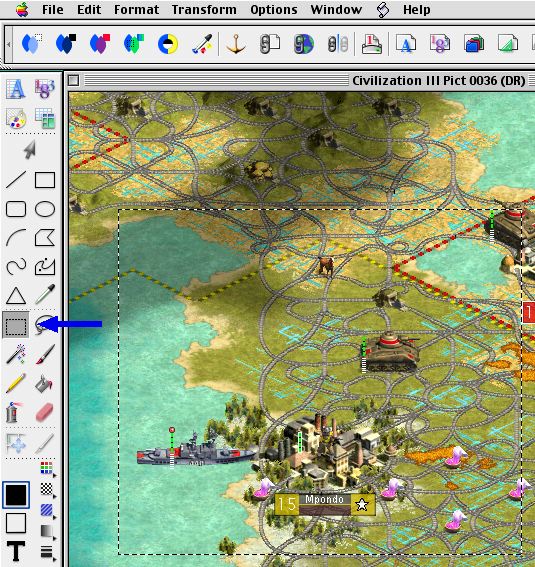The image size is (535, 567).
Task: Click the new drawing document button
Action: click(508, 44)
